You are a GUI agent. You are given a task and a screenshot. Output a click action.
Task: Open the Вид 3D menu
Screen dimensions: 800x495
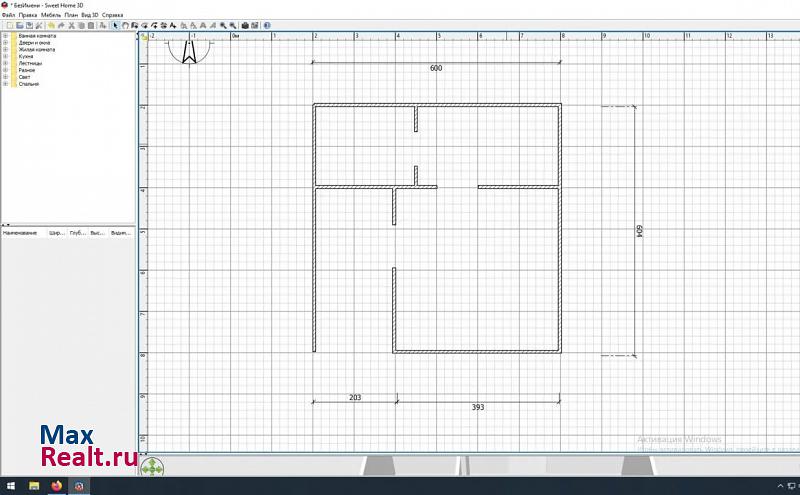(x=89, y=15)
